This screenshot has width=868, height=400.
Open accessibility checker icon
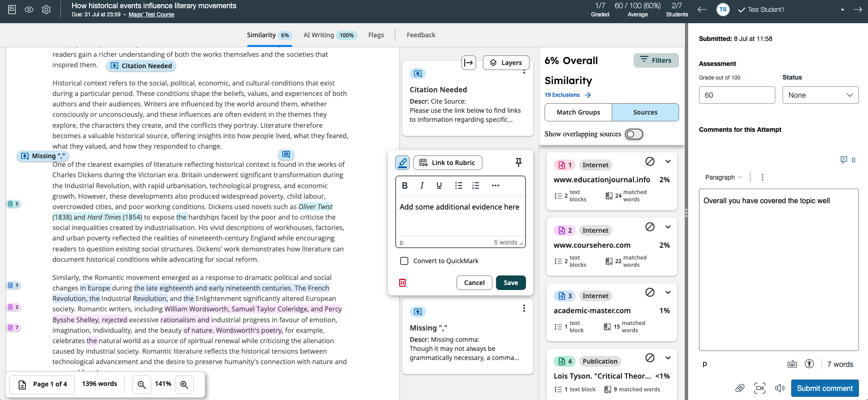[809, 364]
